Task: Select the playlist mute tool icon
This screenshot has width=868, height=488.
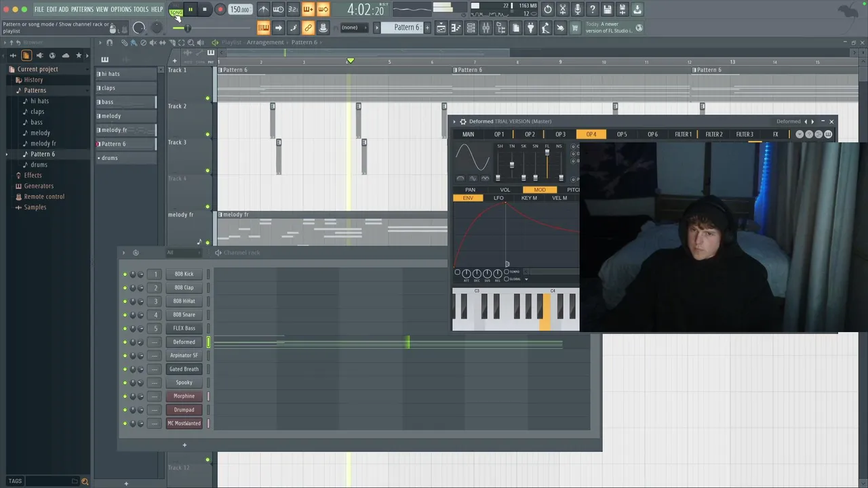Action: [153, 42]
